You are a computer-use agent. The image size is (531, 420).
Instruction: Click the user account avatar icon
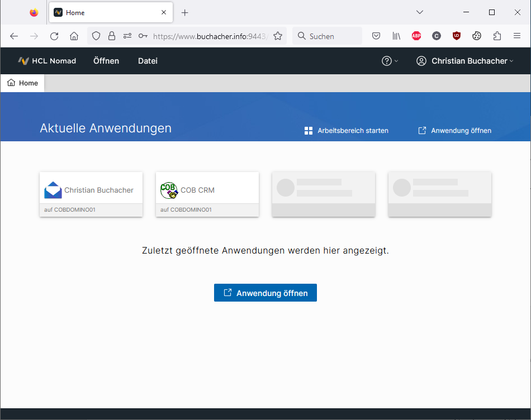(421, 61)
